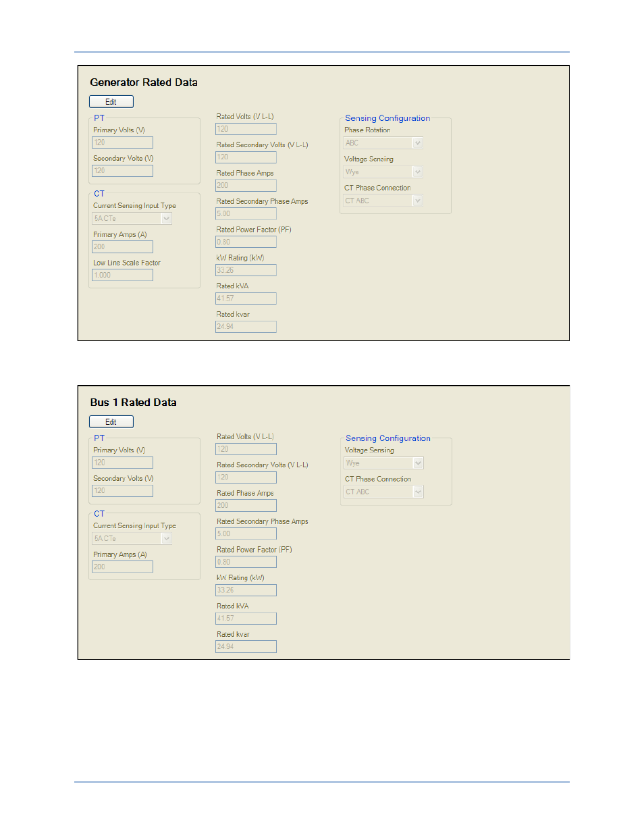644x834 pixels.
Task: Click the Phase Rotation label
Action: coord(367,130)
